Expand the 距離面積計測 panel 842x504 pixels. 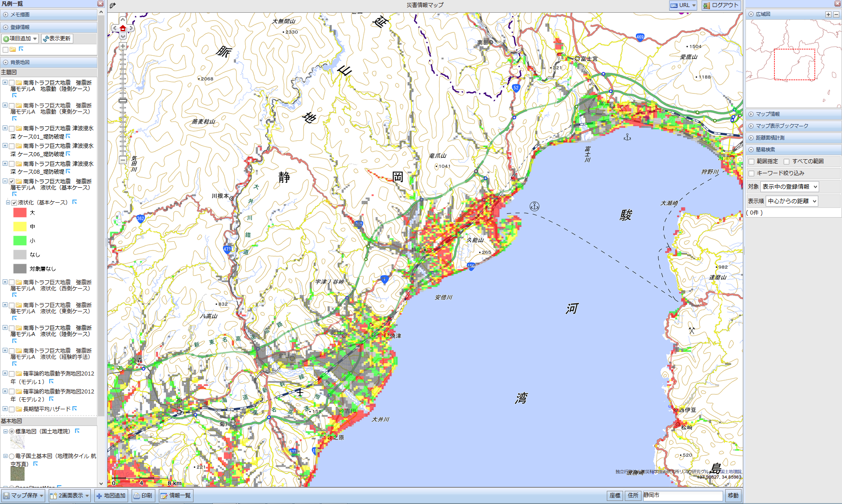tap(770, 138)
